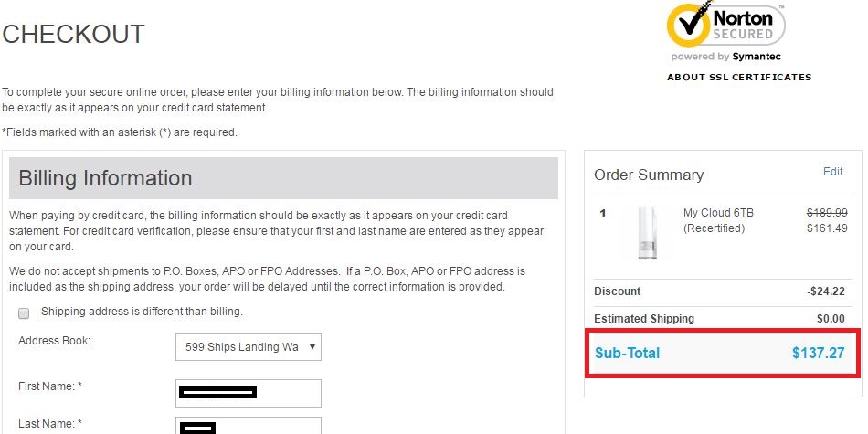Tick the shipping address different than billing checkbox

[x=24, y=312]
